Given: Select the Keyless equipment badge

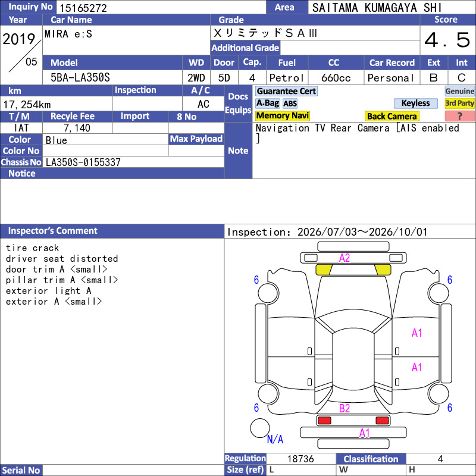Looking at the screenshot, I should (x=415, y=103).
